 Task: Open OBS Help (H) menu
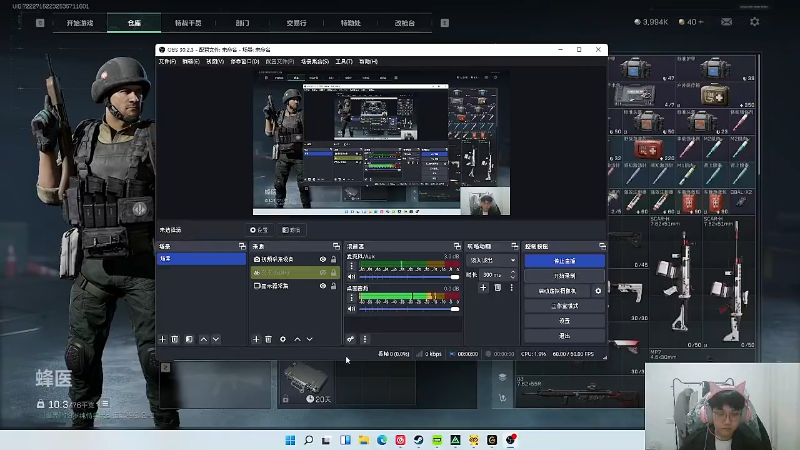(x=368, y=61)
